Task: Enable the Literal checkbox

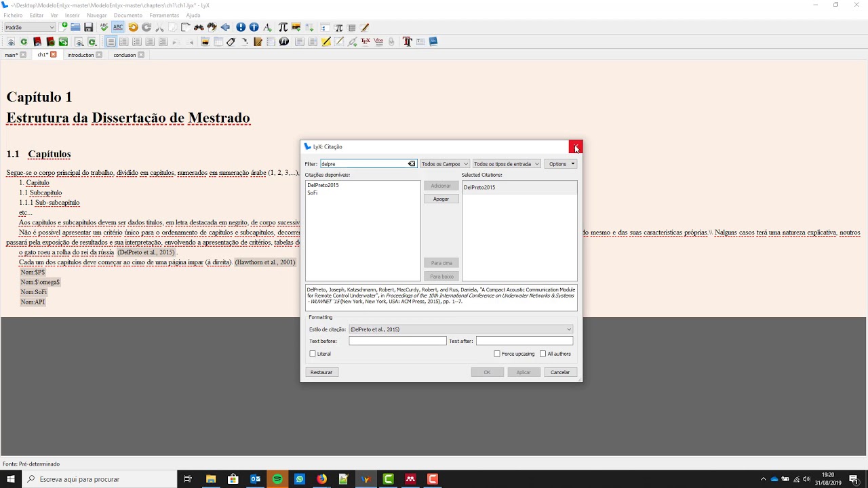Action: coord(313,354)
